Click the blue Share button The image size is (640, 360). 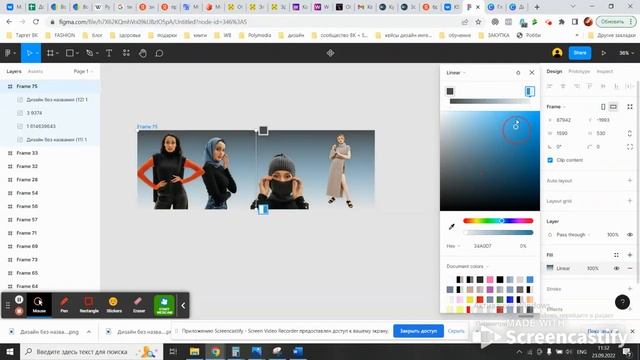(580, 53)
